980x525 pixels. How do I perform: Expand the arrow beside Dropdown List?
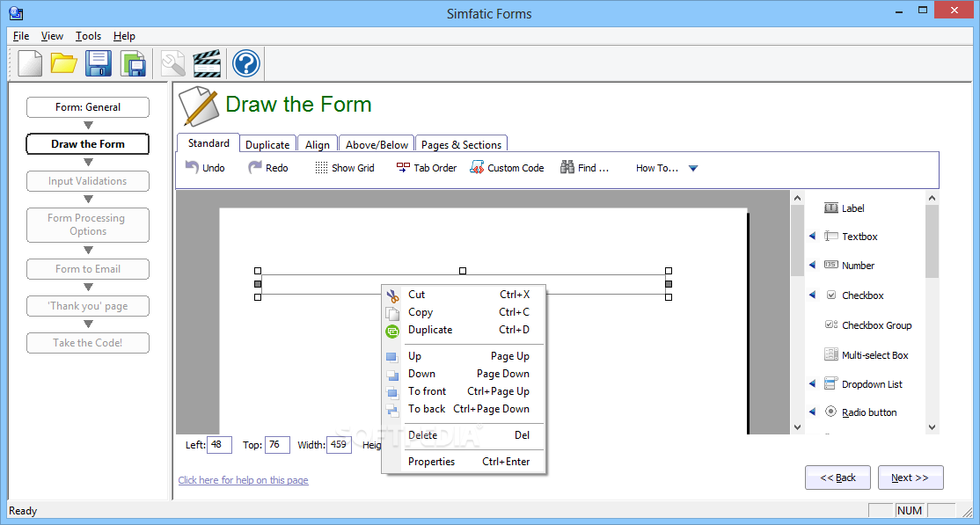click(813, 383)
